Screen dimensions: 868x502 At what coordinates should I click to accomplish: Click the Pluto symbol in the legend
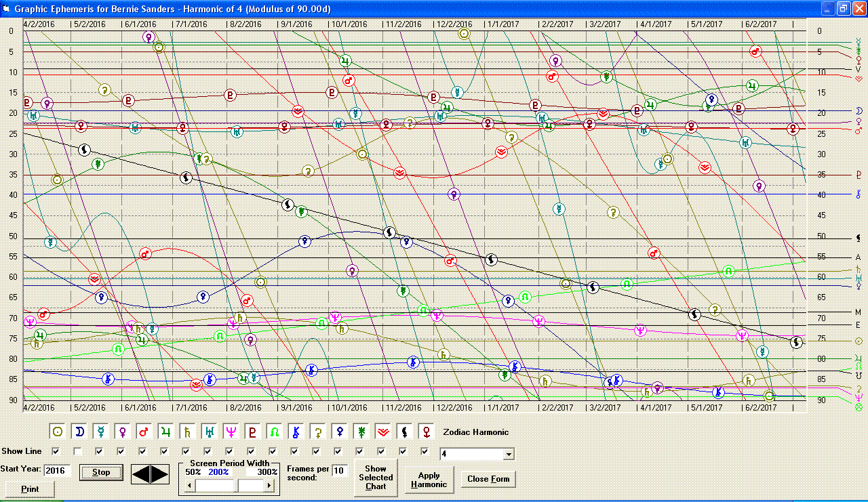(x=251, y=432)
